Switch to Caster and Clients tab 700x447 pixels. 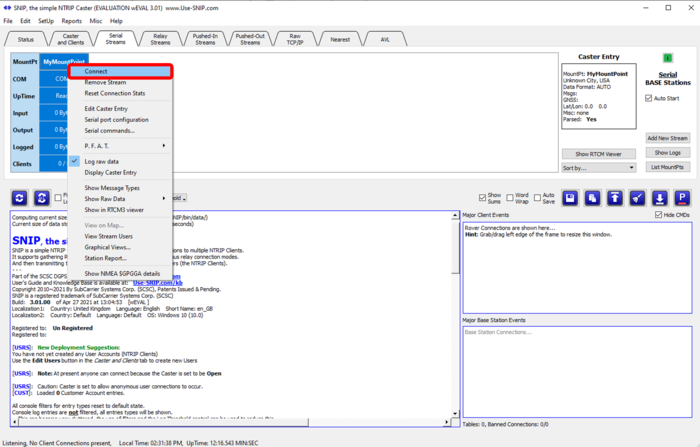(71, 39)
